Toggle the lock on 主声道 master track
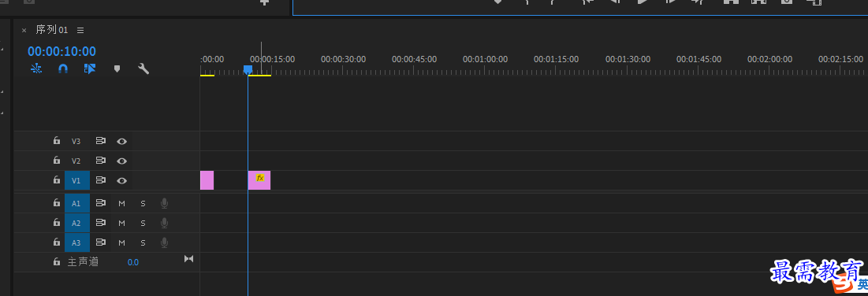The height and width of the screenshot is (296, 868). 57,261
